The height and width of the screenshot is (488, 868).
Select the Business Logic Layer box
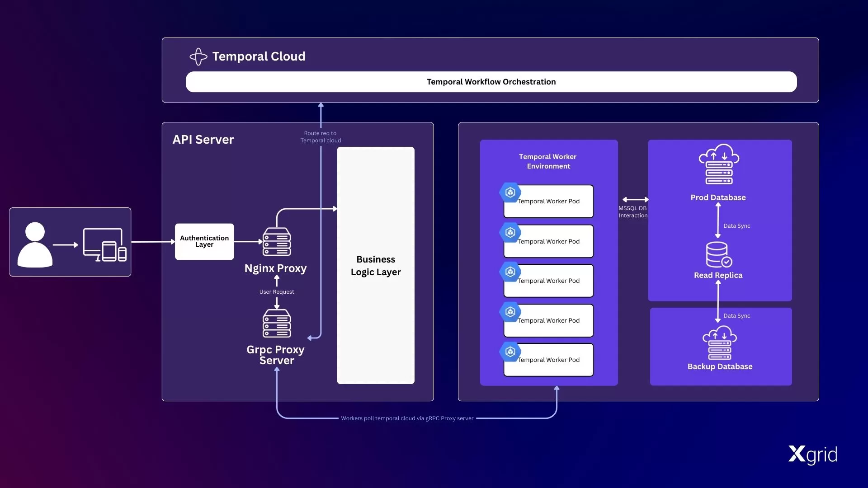pyautogui.click(x=376, y=265)
